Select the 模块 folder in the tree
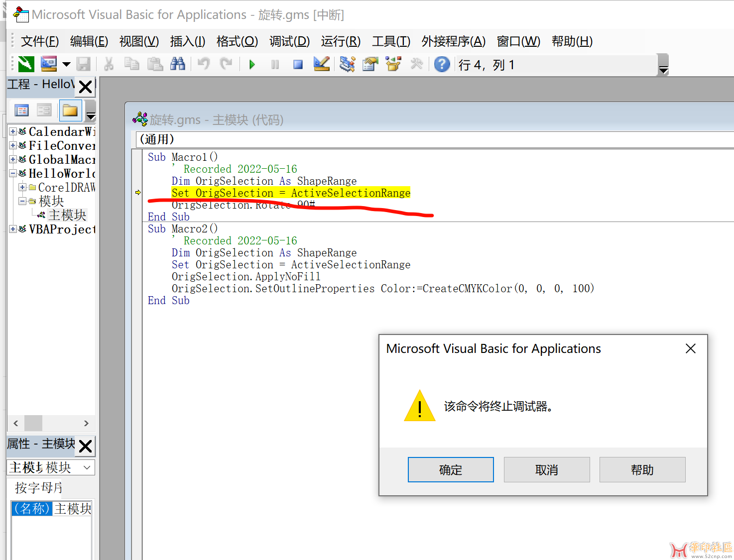 point(51,201)
